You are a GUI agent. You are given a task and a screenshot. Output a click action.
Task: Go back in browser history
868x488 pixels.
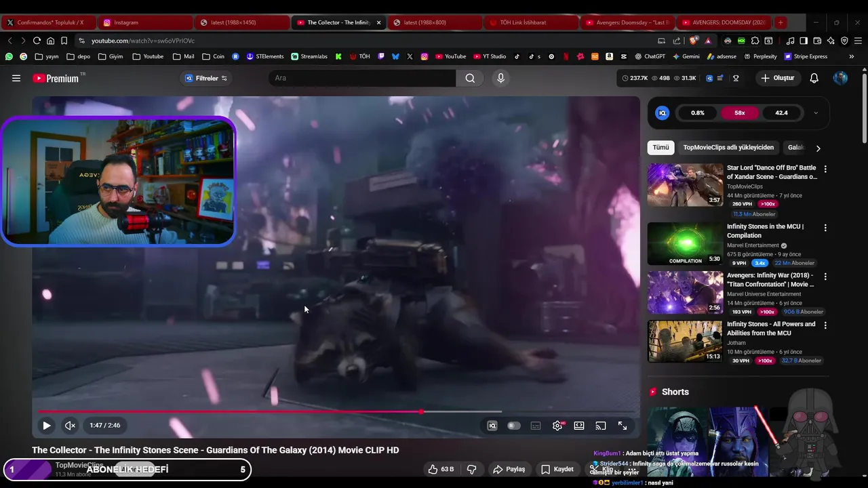(x=9, y=41)
